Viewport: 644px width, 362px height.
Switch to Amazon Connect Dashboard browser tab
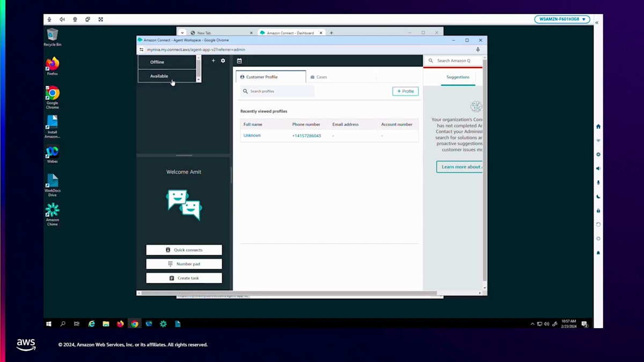pyautogui.click(x=290, y=33)
